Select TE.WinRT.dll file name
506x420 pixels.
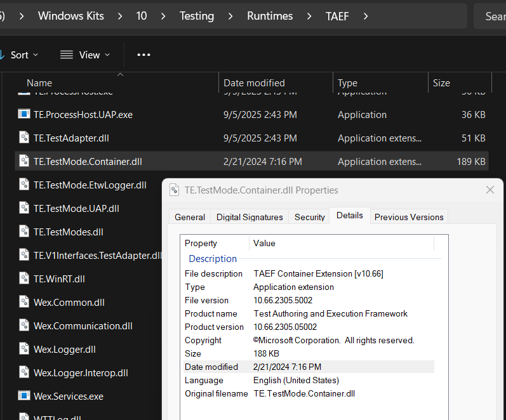coord(60,279)
